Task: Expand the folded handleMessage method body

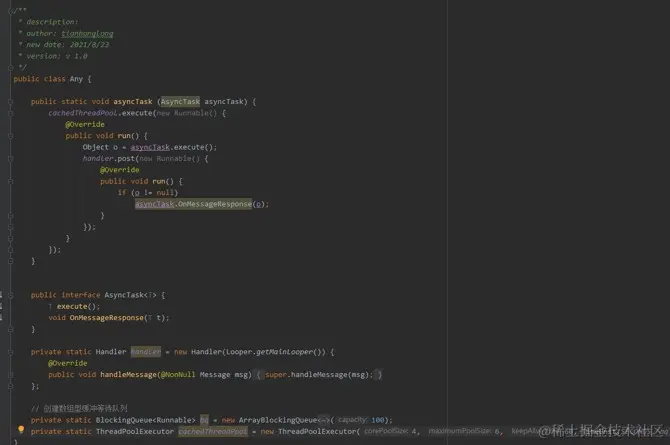Action: coord(10,374)
